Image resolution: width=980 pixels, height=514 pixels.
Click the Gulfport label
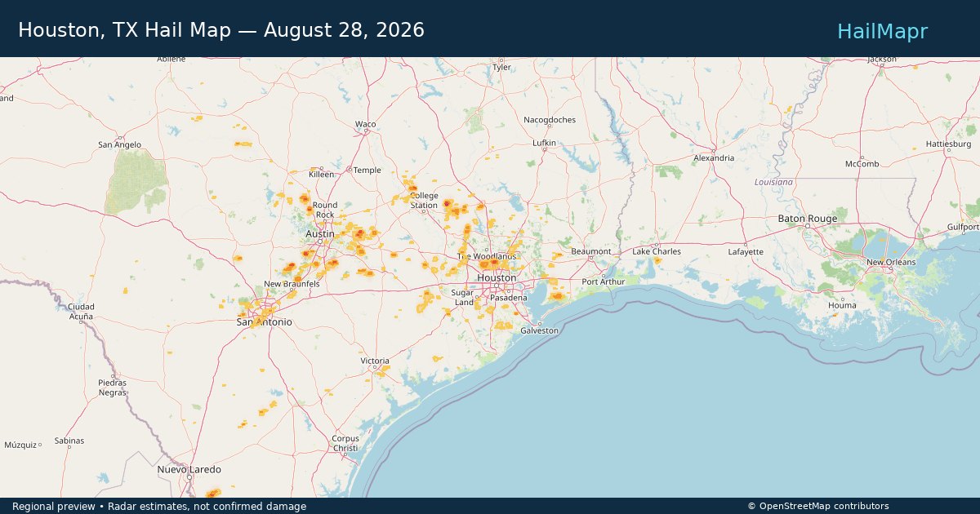[x=964, y=227]
